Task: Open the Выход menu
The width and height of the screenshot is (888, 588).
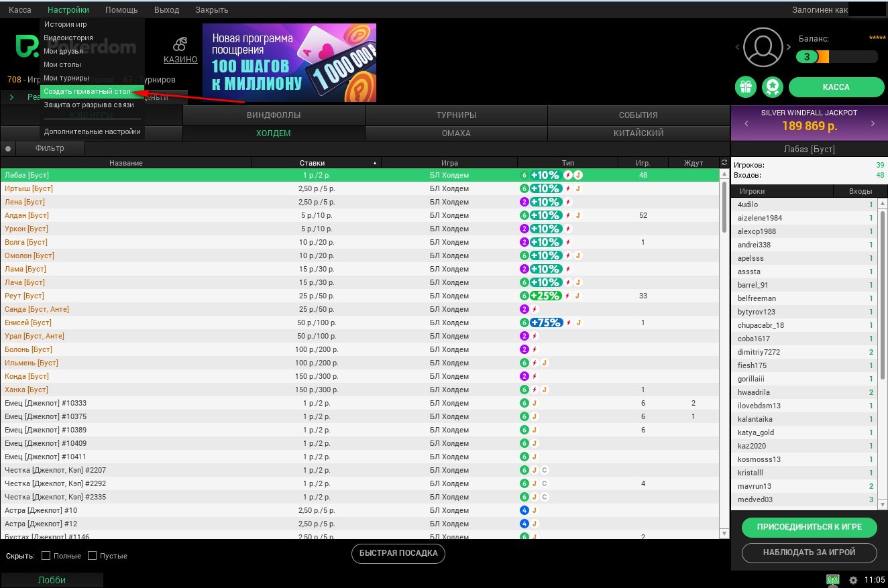Action: pyautogui.click(x=166, y=10)
